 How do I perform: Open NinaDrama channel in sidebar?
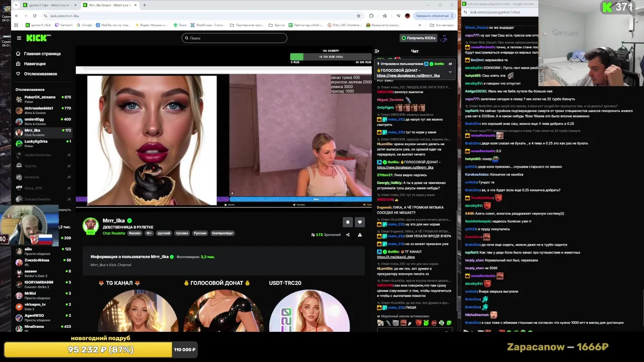43,328
